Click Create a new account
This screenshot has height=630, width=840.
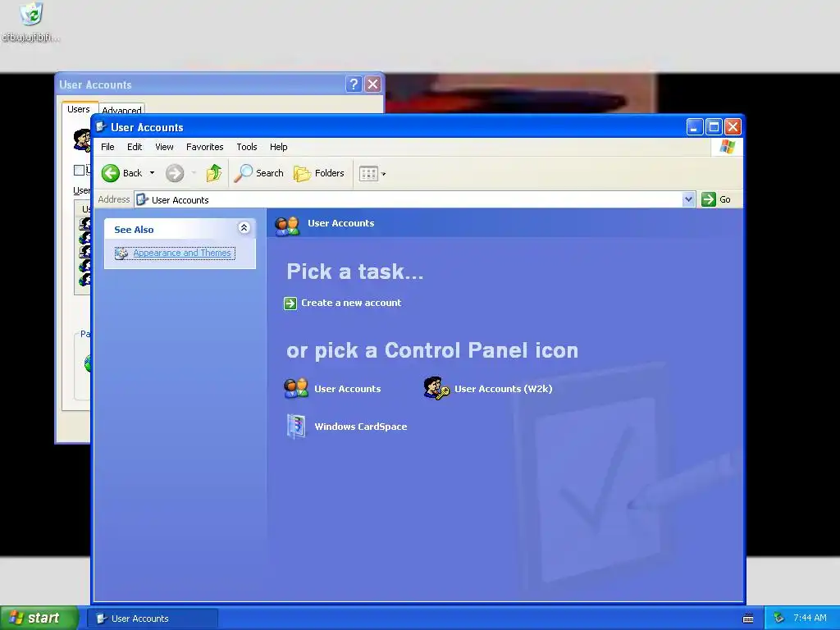[351, 303]
